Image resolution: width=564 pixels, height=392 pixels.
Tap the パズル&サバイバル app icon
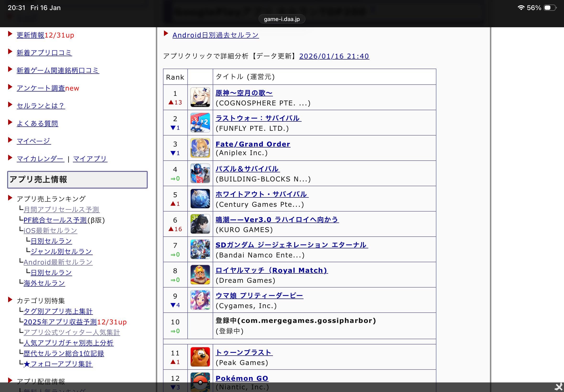(200, 173)
